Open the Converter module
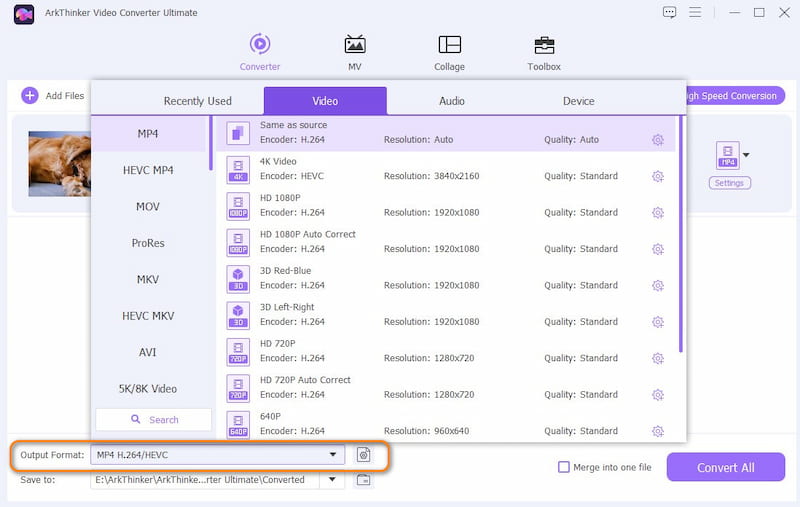 pyautogui.click(x=260, y=52)
